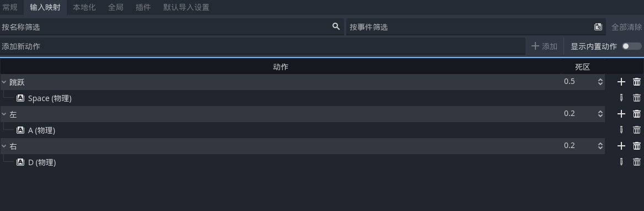
Task: Adjust the 跳跃 deadzone stepper arrows
Action: pyautogui.click(x=600, y=82)
